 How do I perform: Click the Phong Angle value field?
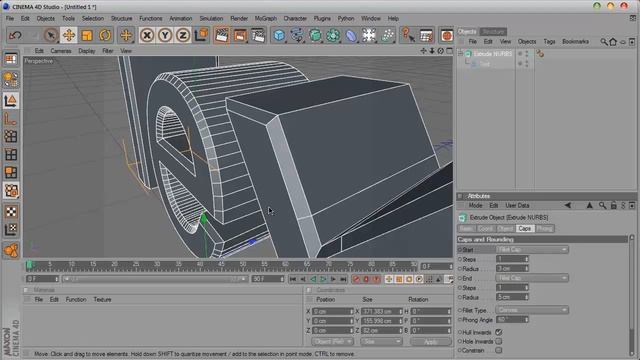pos(512,320)
